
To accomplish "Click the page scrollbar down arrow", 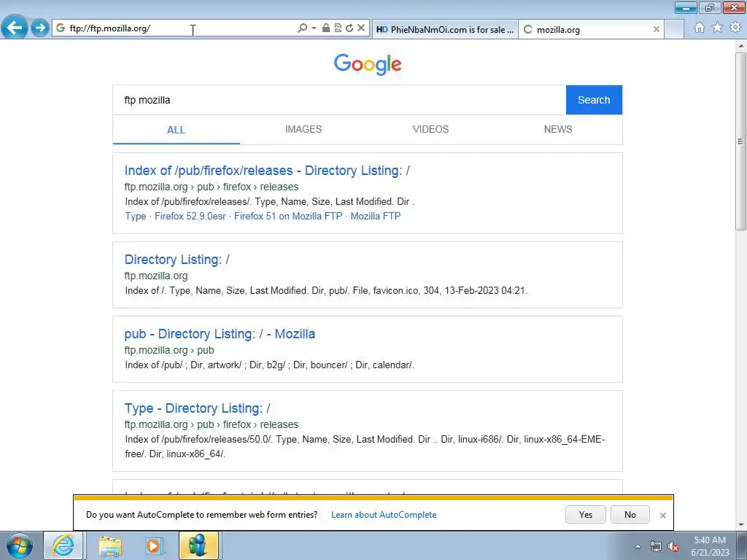I will 741,525.
